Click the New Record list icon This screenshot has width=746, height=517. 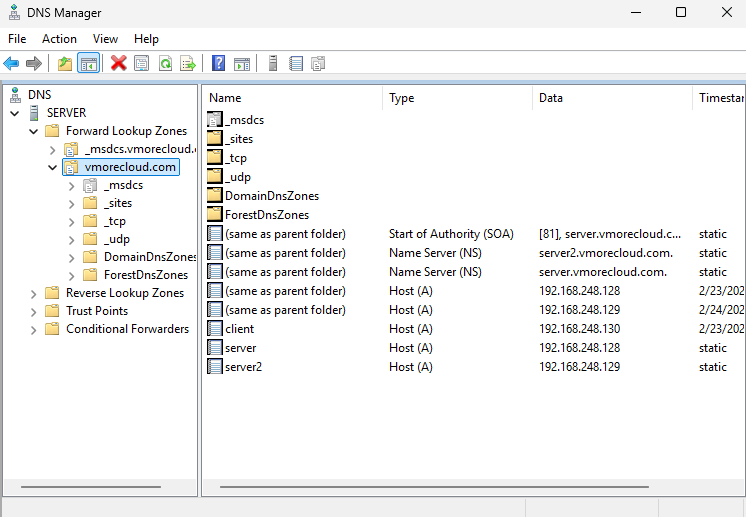coord(295,63)
